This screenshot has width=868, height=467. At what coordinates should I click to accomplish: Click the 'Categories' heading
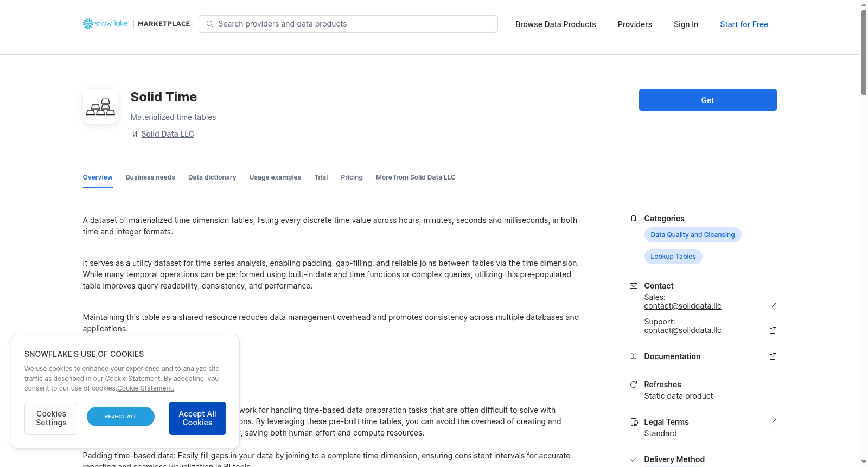click(664, 219)
